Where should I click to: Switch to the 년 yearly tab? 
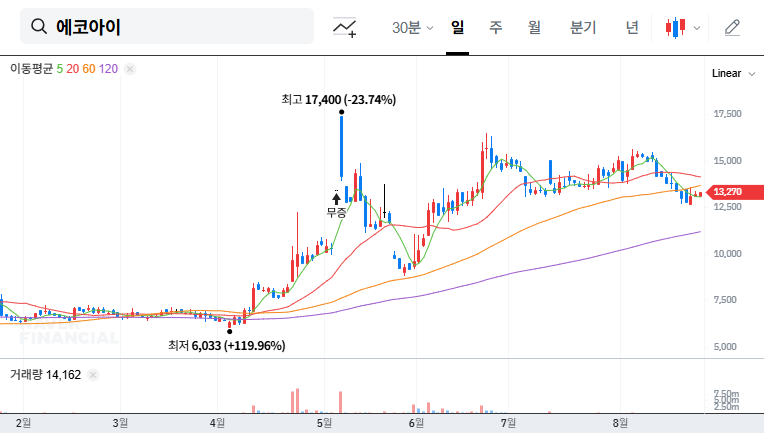tap(632, 27)
